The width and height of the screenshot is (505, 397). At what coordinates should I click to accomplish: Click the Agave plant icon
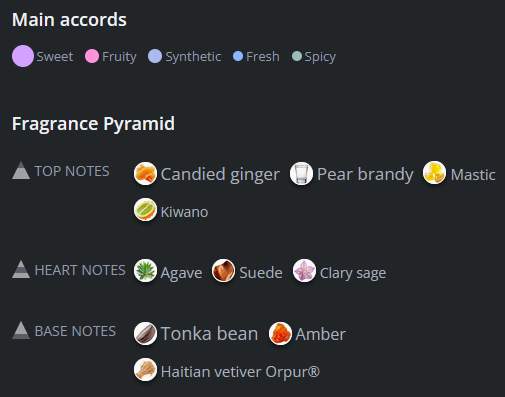[145, 270]
